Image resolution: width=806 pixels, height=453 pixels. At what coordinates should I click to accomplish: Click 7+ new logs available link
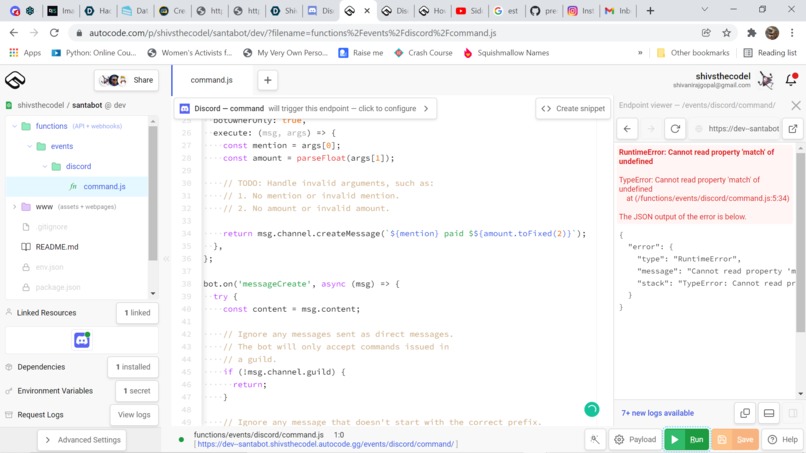[x=657, y=413]
